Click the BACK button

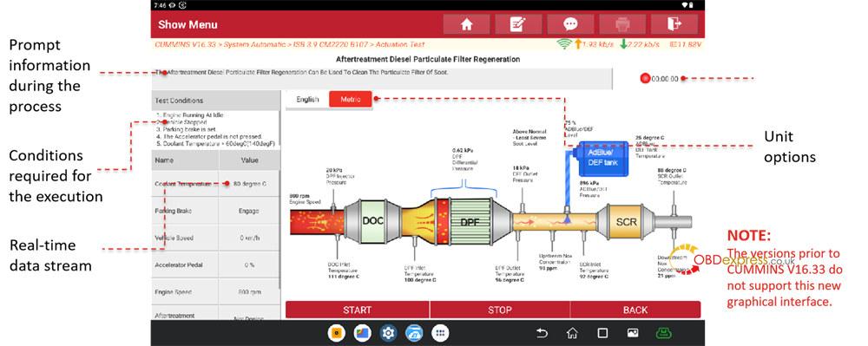(635, 310)
